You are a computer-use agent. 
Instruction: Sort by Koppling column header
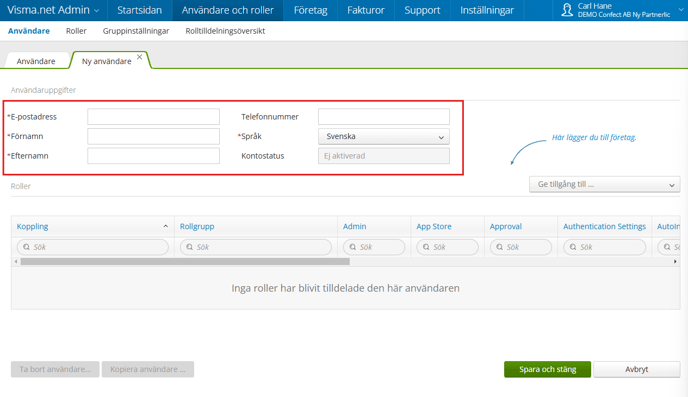click(32, 226)
